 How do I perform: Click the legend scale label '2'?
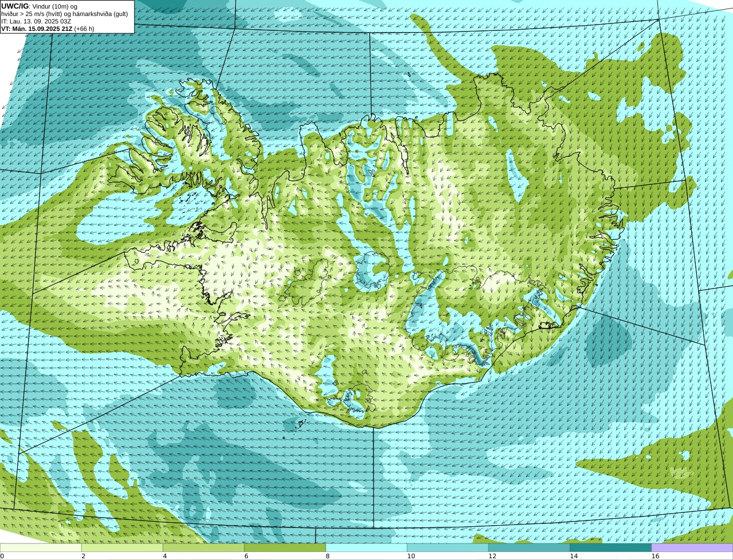point(84,556)
